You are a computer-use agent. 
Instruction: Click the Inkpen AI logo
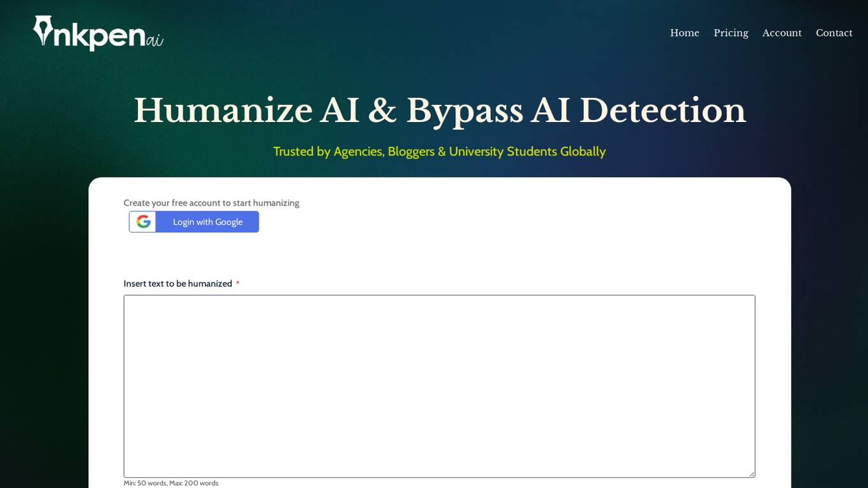pos(98,33)
